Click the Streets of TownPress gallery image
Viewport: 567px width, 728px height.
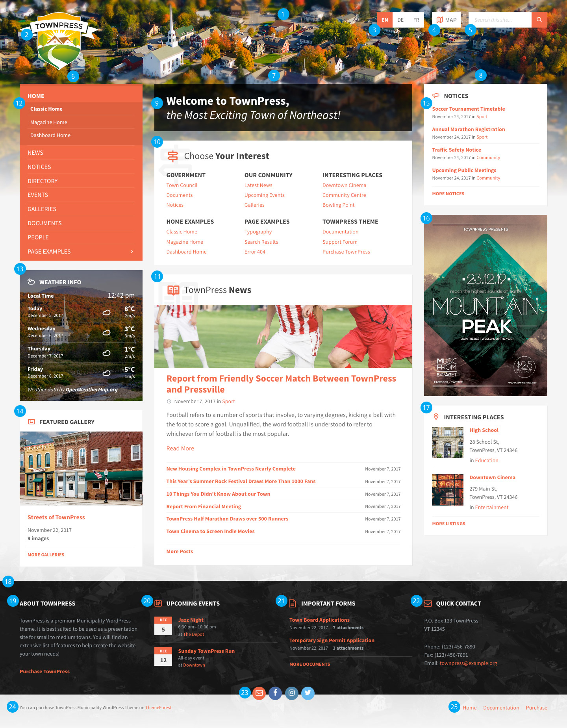click(81, 468)
